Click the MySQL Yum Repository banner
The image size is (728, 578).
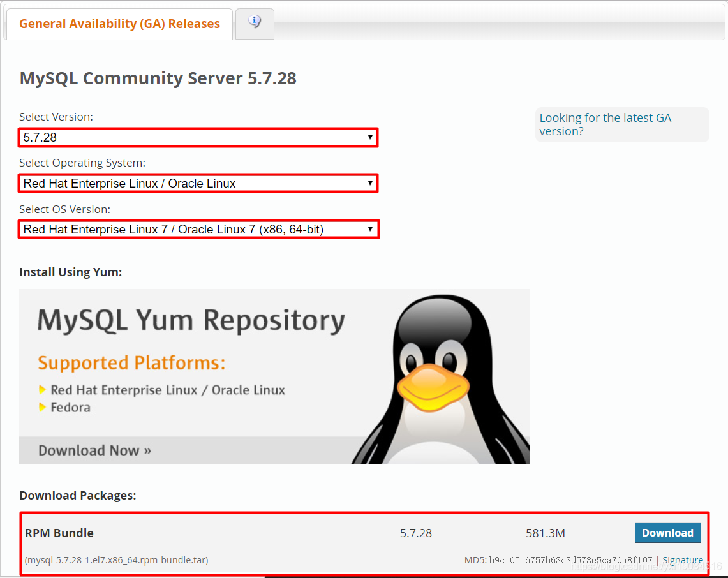[x=274, y=376]
